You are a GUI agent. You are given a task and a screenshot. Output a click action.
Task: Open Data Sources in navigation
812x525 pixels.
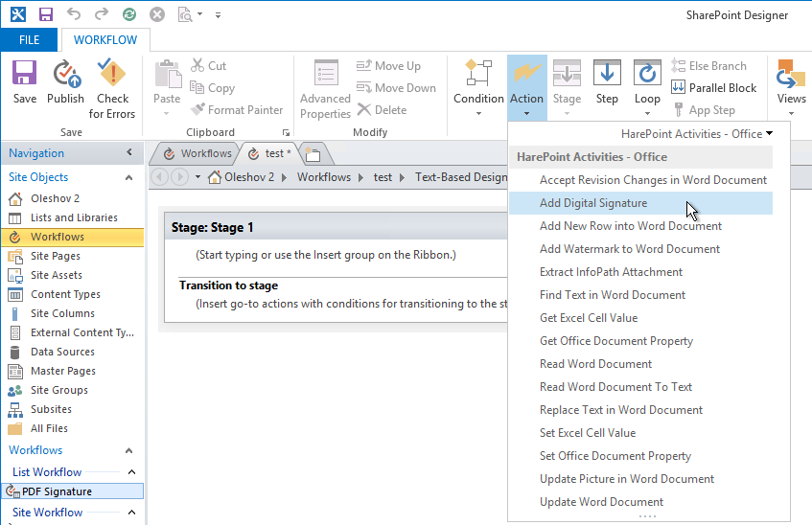tap(62, 352)
